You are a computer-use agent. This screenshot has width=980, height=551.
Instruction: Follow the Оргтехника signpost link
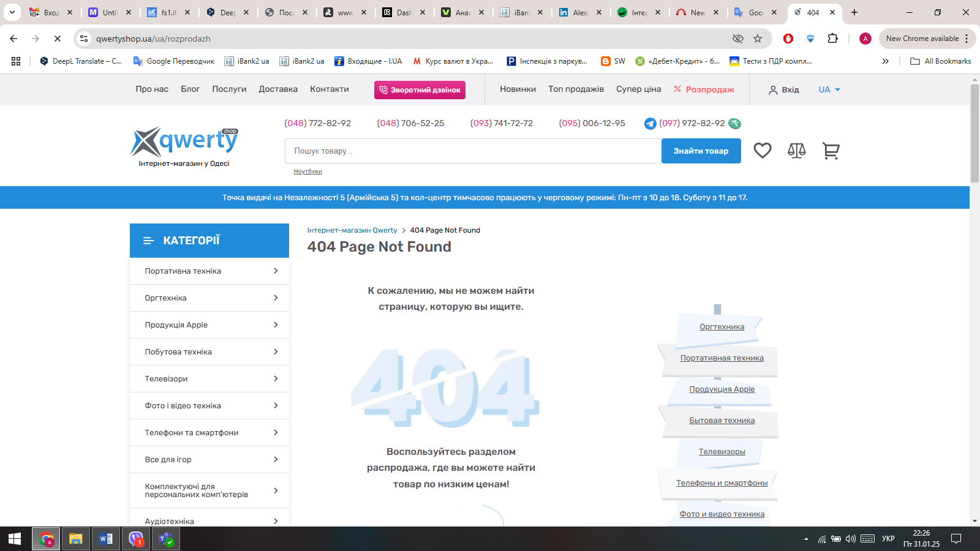[x=722, y=327]
